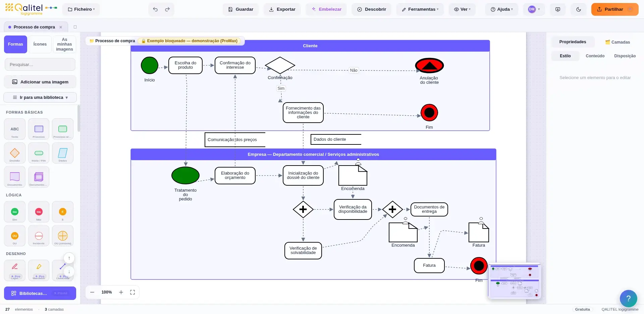
Task: Select the Dados parallelogram shape
Action: [x=63, y=153]
